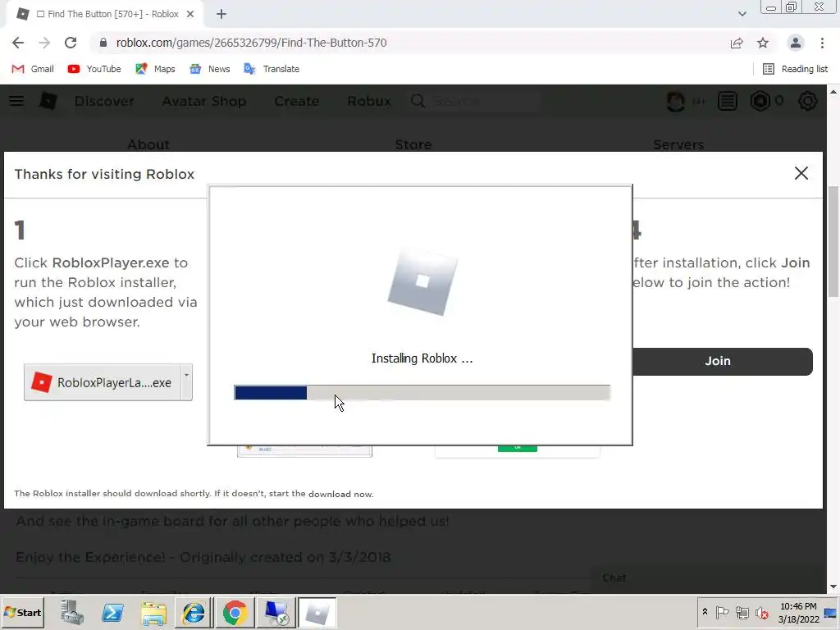Click RobloxPlayerLauncher.exe download item
This screenshot has width=840, height=630.
point(103,382)
